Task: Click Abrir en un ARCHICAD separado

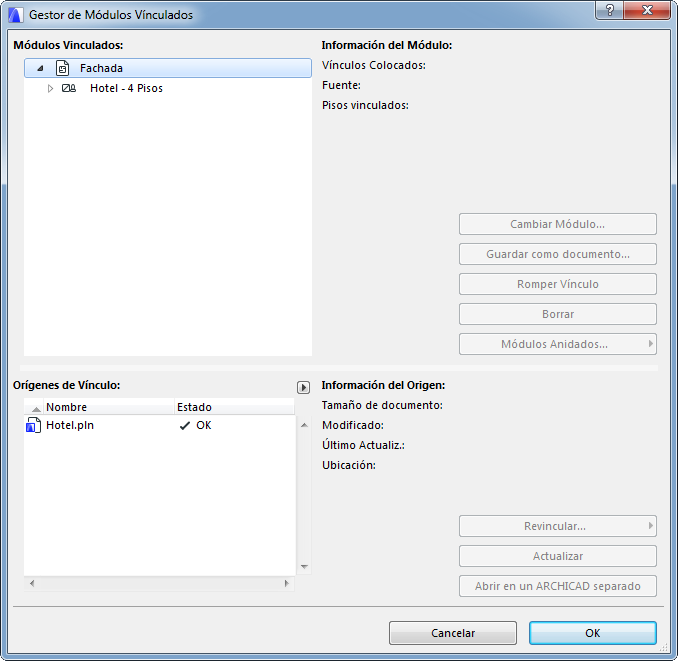Action: tap(558, 586)
